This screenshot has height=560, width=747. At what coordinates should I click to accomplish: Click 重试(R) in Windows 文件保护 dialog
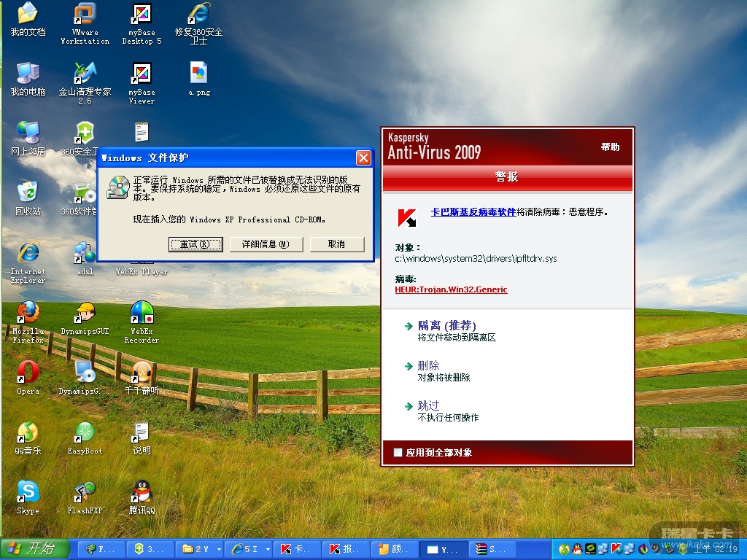pyautogui.click(x=196, y=244)
